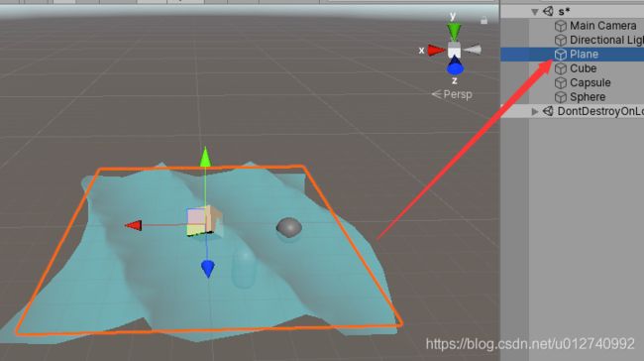Screen dimensions: 644x361
Task: Click the Unity icon beside DontDestroyOnLoad
Action: (x=548, y=111)
